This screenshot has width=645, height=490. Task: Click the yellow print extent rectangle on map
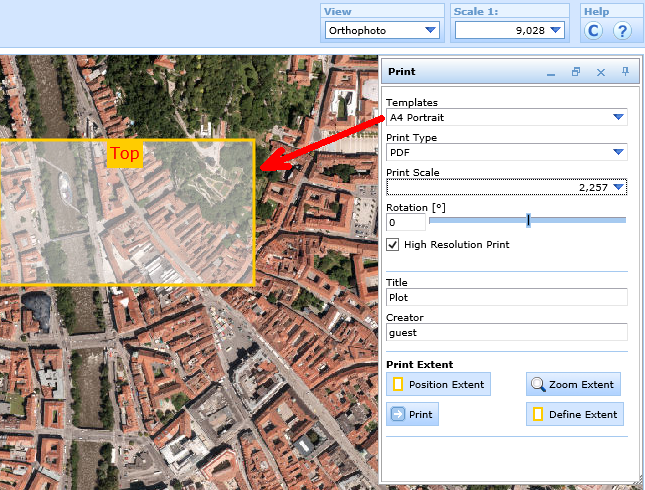pos(127,213)
